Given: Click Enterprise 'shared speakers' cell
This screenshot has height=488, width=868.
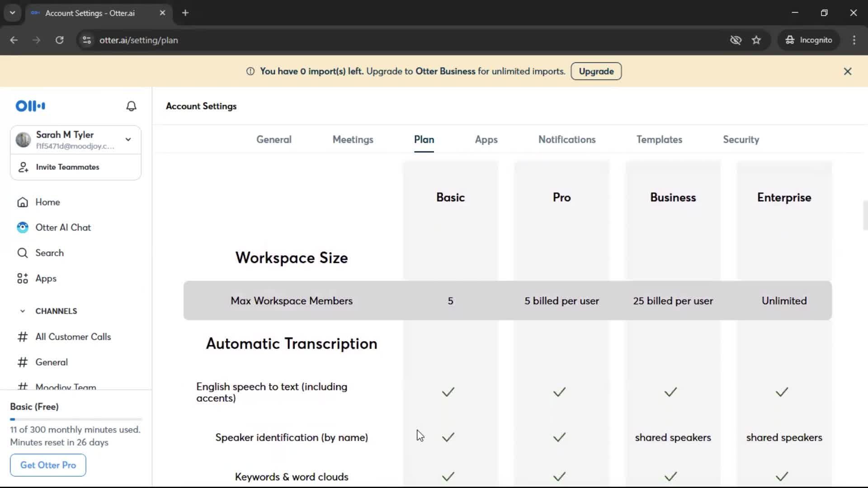Looking at the screenshot, I should (784, 437).
